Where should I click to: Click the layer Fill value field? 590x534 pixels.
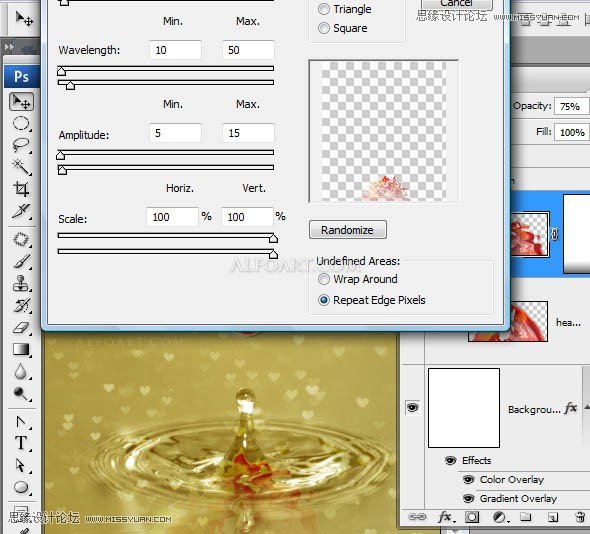pos(571,132)
